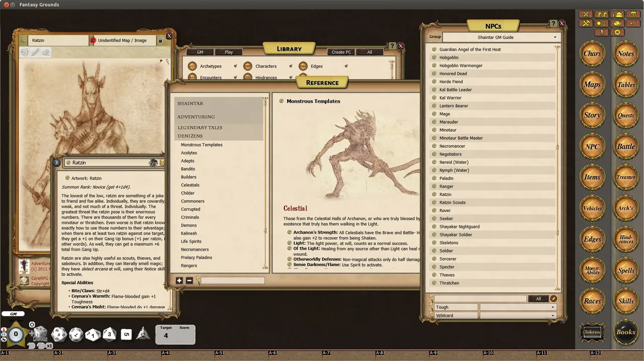Image resolution: width=644 pixels, height=361 pixels.
Task: Open the Quests sidebar button
Action: coord(626,115)
